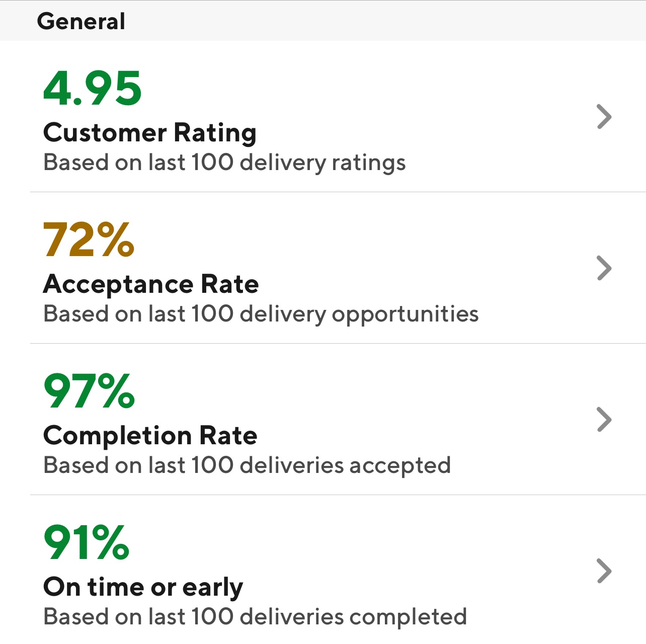The image size is (646, 644).
Task: Open the Completion Rate label
Action: click(x=150, y=436)
